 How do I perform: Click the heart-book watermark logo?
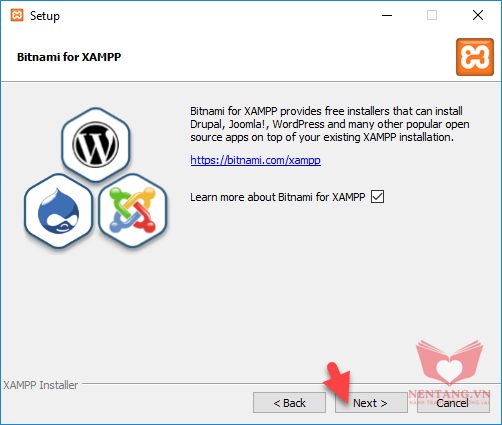coord(449,363)
